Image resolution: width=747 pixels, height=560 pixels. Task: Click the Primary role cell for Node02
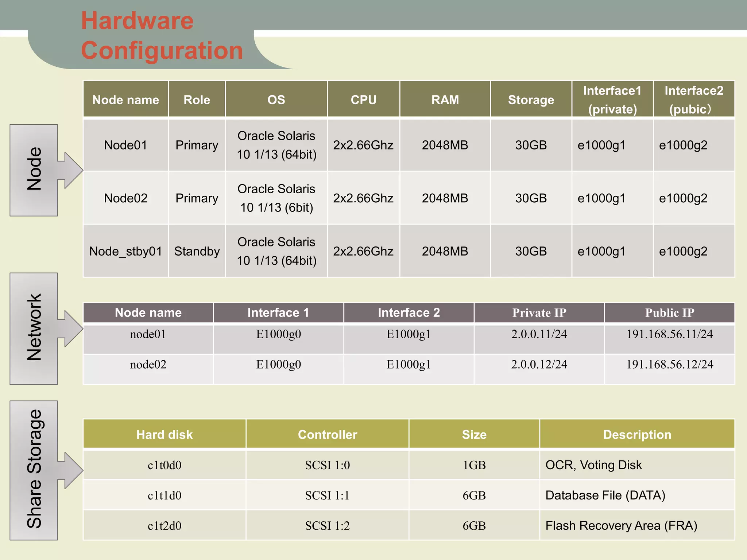point(197,198)
